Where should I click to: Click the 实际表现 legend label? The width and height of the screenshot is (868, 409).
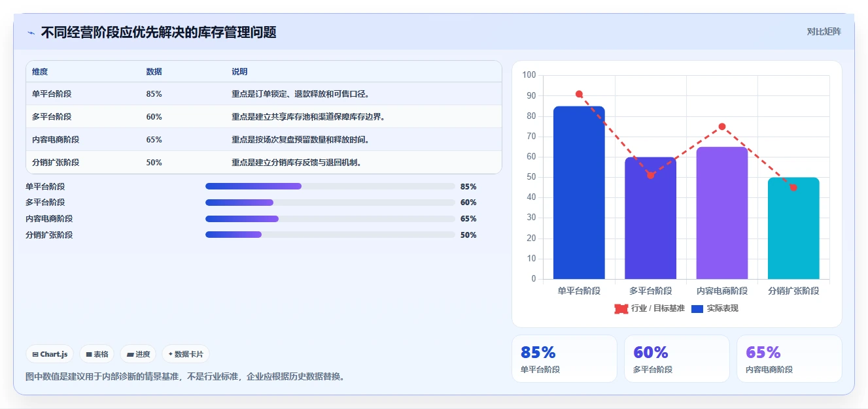coord(723,308)
